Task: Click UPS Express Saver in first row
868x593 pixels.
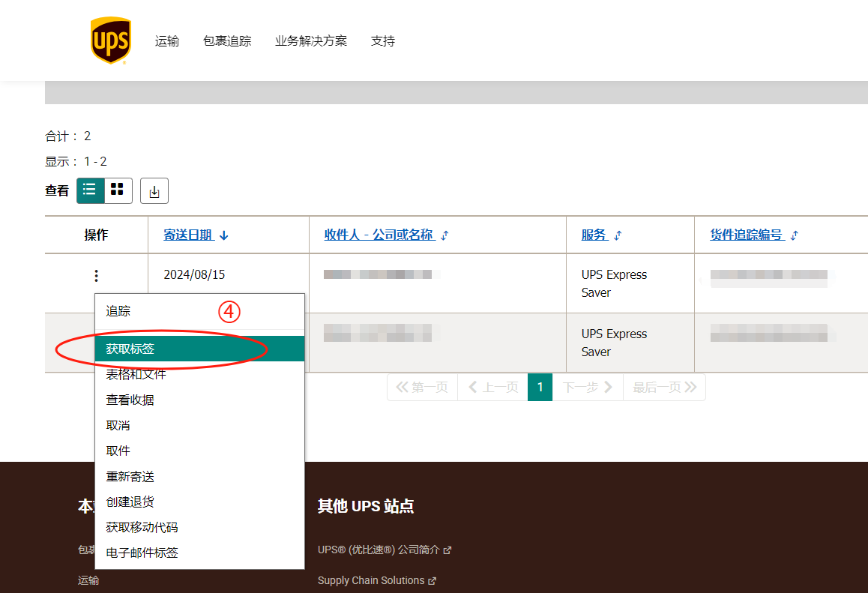Action: tap(614, 283)
